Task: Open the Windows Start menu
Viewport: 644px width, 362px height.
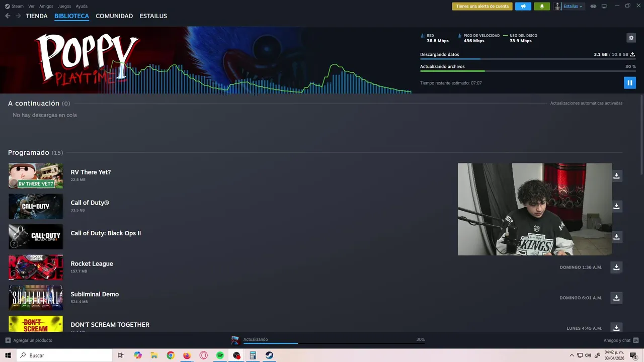Action: click(x=8, y=355)
